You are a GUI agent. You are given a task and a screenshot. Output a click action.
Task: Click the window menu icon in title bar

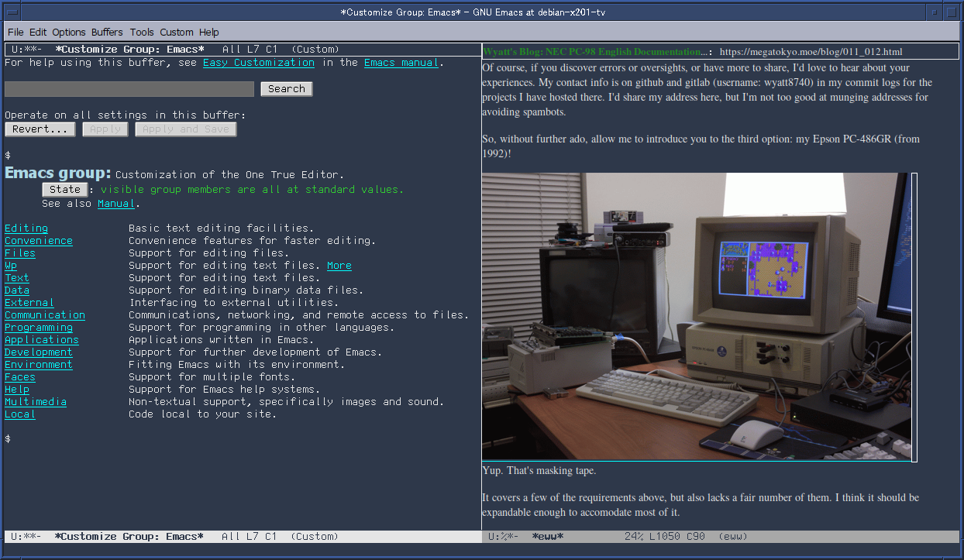pyautogui.click(x=12, y=12)
